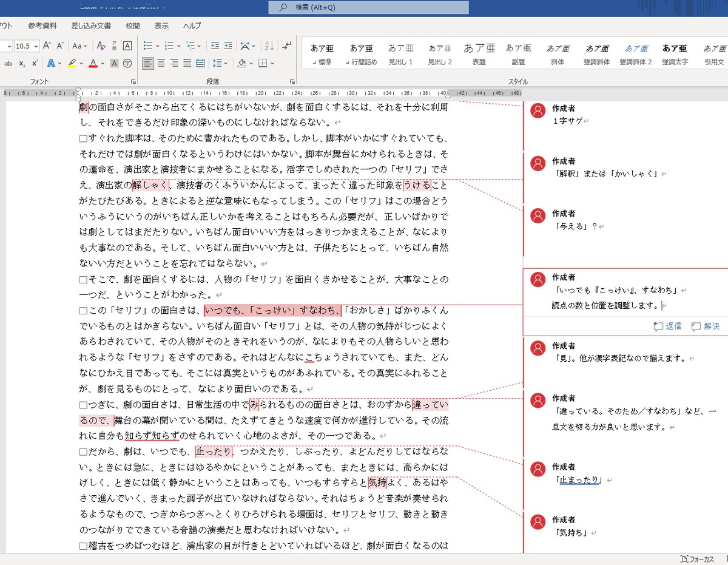This screenshot has height=565, width=728.
Task: Apply the 見出し 1 style
Action: (401, 55)
